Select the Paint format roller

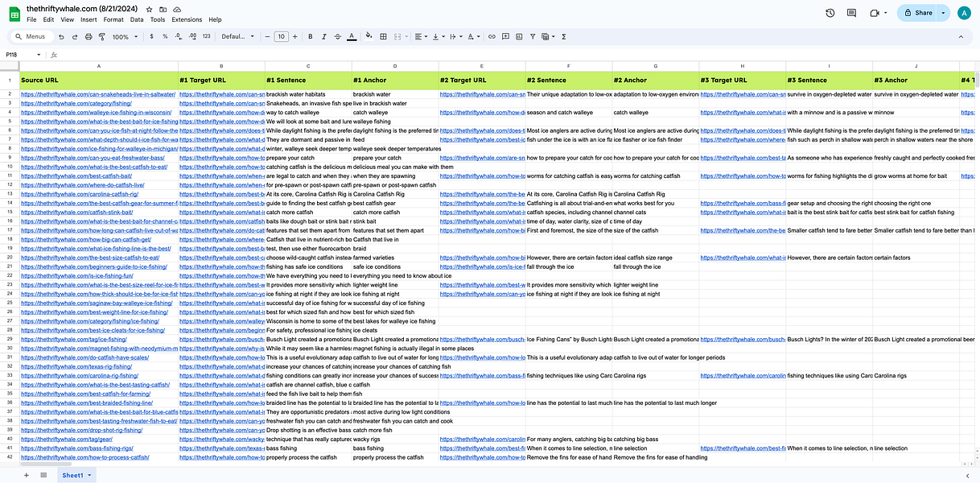pos(101,36)
